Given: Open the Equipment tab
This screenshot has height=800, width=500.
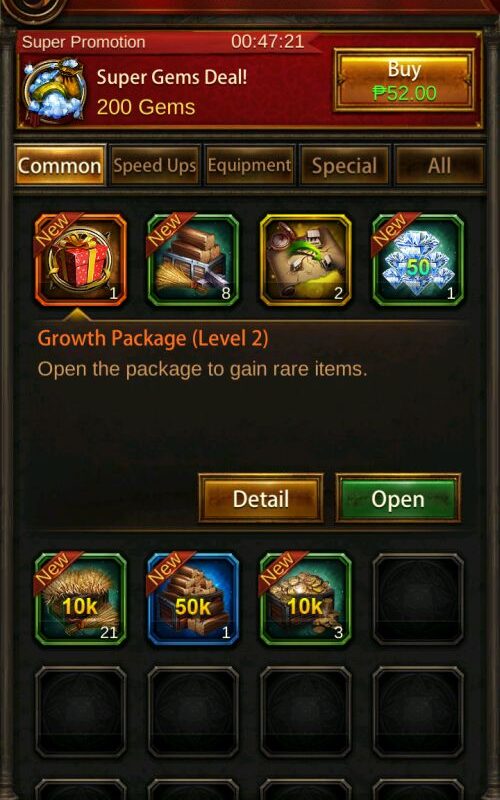Looking at the screenshot, I should point(250,166).
